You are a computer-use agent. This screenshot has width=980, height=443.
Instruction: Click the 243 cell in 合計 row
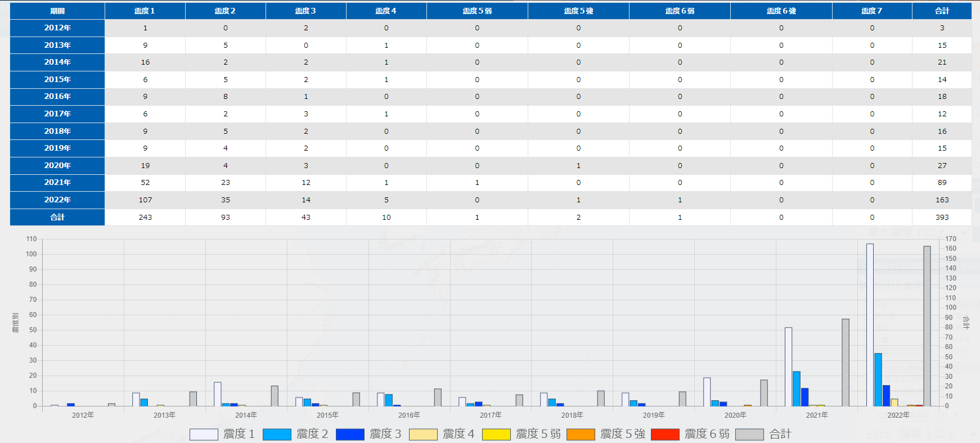145,217
